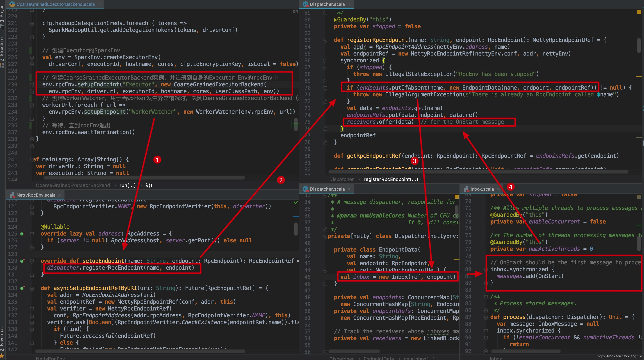This screenshot has height=360, width=644.
Task: Close the Inbox.scala tab
Action: tap(498, 189)
